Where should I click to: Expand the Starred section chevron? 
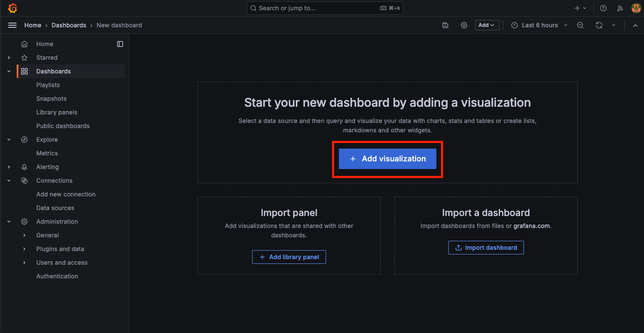tap(9, 58)
